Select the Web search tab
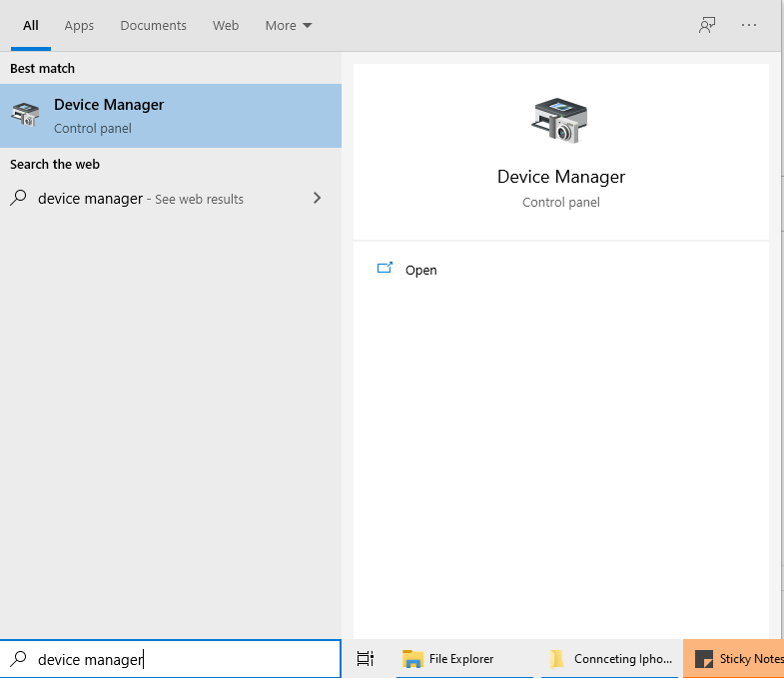Viewport: 784px width, 678px height. 226,26
